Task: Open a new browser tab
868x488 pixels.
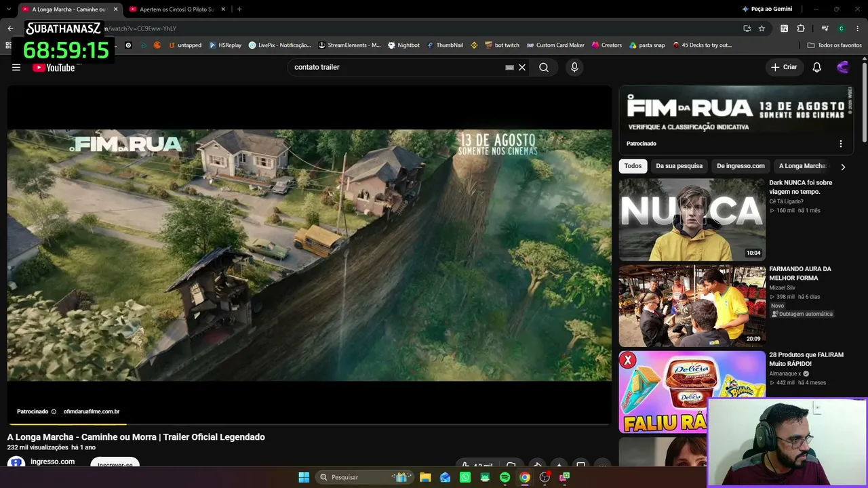Action: tap(239, 9)
